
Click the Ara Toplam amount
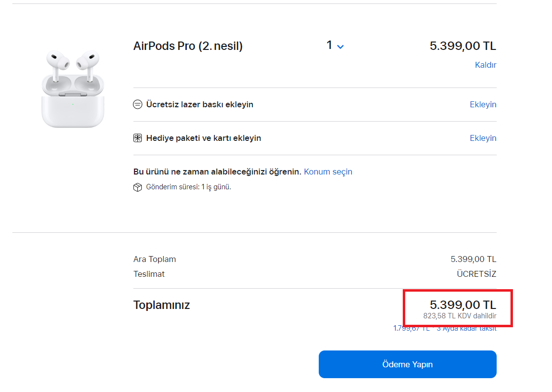(473, 259)
